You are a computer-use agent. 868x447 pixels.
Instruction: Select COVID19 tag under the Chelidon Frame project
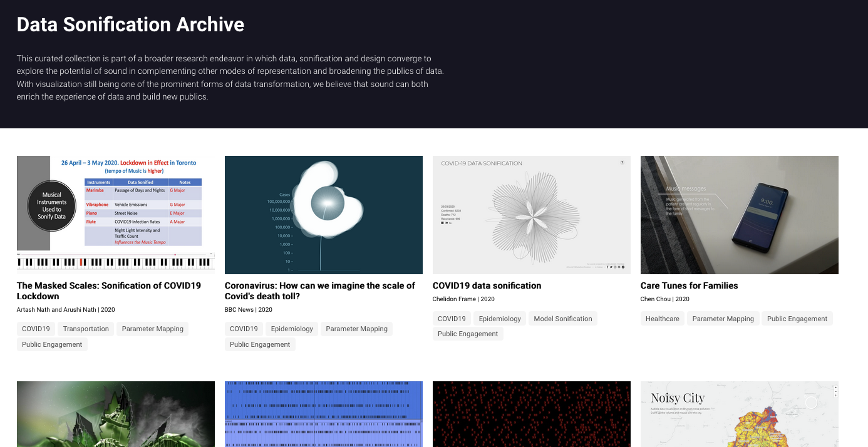tap(451, 319)
